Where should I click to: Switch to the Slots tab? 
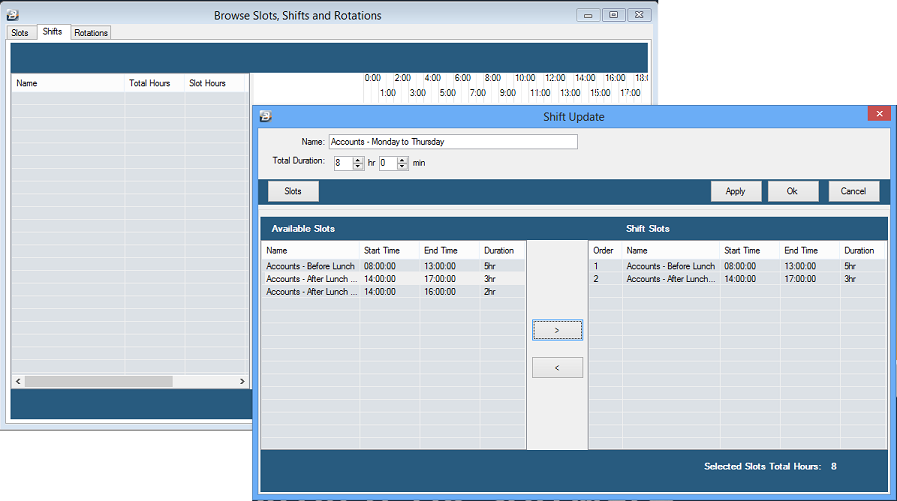click(x=20, y=33)
